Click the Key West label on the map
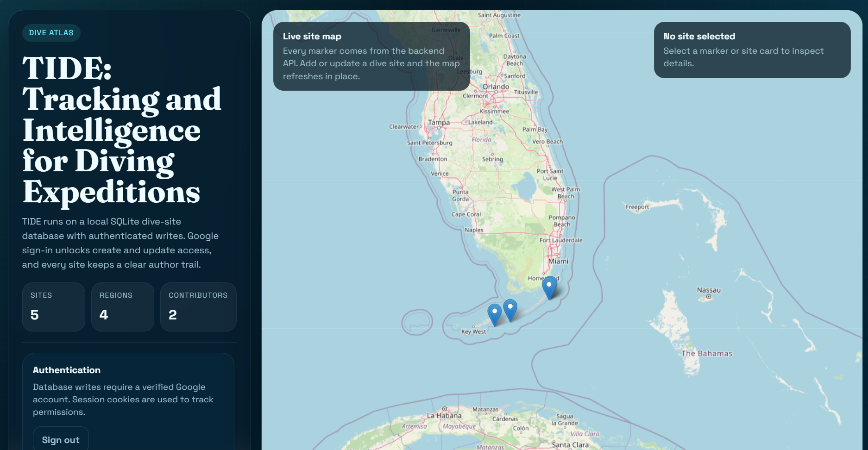 tap(473, 331)
